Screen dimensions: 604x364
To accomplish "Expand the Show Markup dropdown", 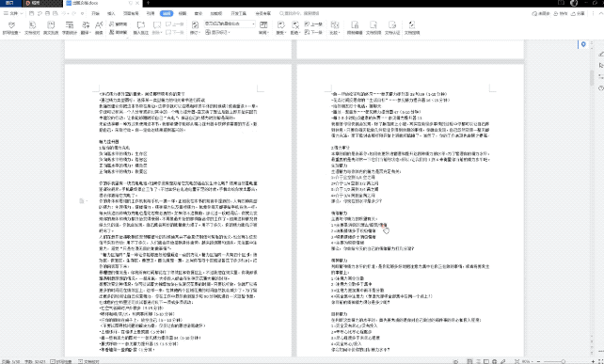I will [218, 33].
